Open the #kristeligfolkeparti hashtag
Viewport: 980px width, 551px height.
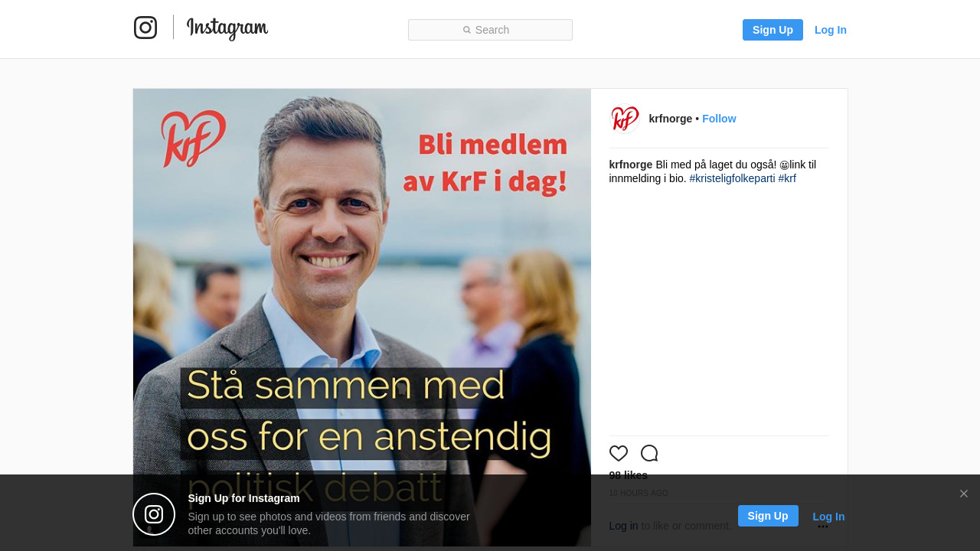coord(732,178)
